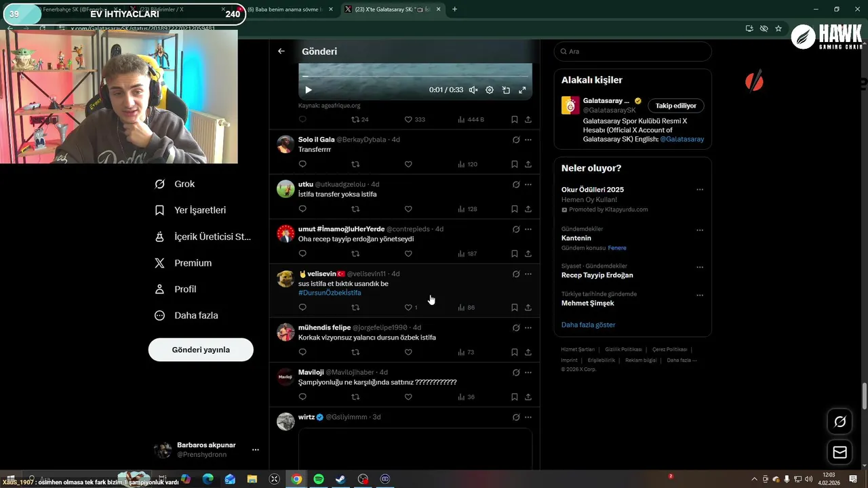Share Maviloji's Şampiyonluğu reply
Viewport: 868px width, 488px height.
tap(528, 396)
